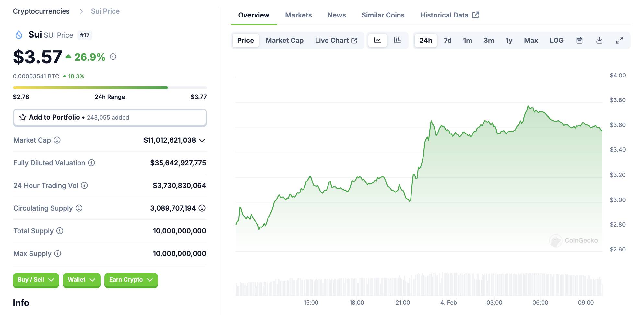The image size is (644, 315).
Task: Go to Cryptocurrencies breadcrumb link
Action: point(41,11)
